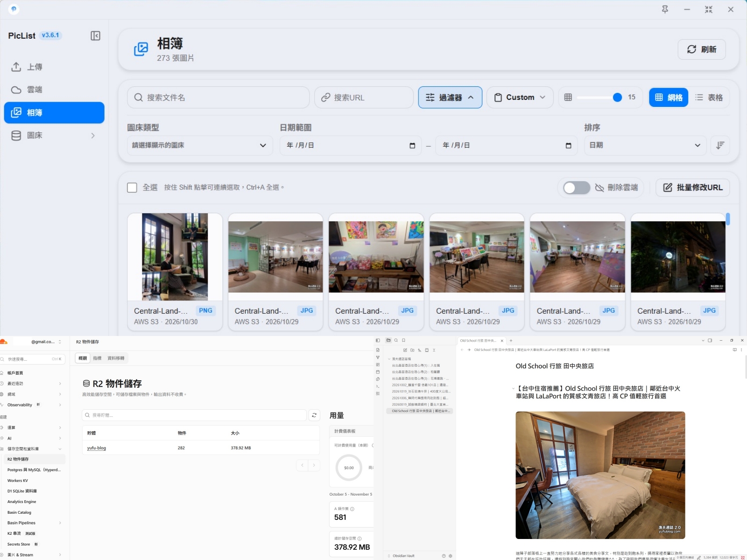
Task: Open the Obsidian bookmarks icon
Action: pyautogui.click(x=403, y=340)
